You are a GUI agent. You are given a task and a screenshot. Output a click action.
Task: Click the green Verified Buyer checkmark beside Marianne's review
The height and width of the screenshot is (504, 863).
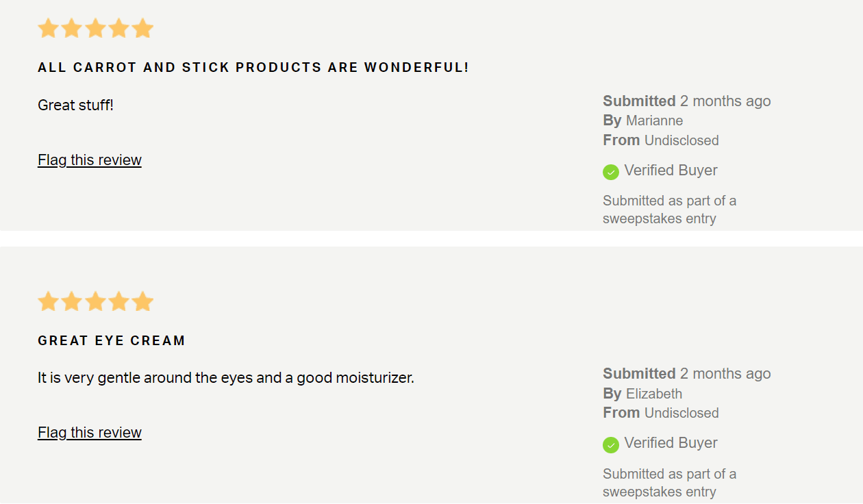click(611, 172)
